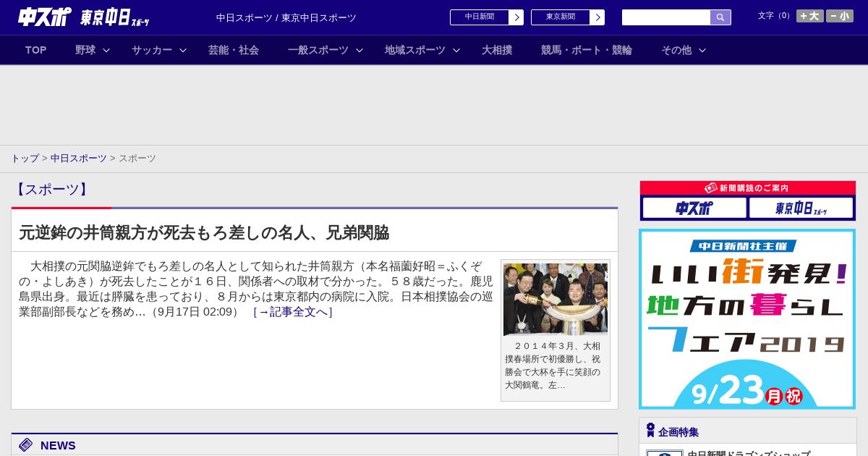Image resolution: width=868 pixels, height=456 pixels.
Task: Click トップ breadcrumb link
Action: 25,159
